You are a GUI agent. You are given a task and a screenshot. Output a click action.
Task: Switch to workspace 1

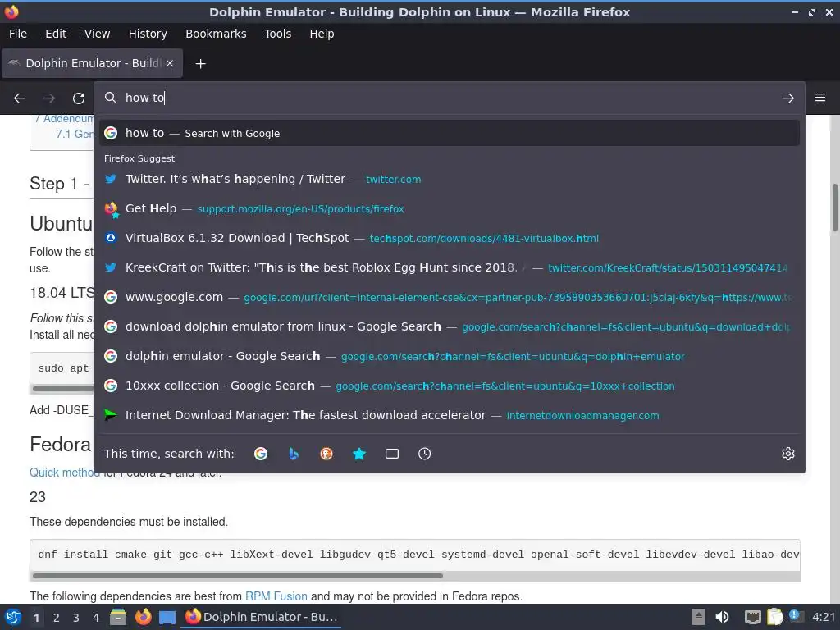(36, 618)
